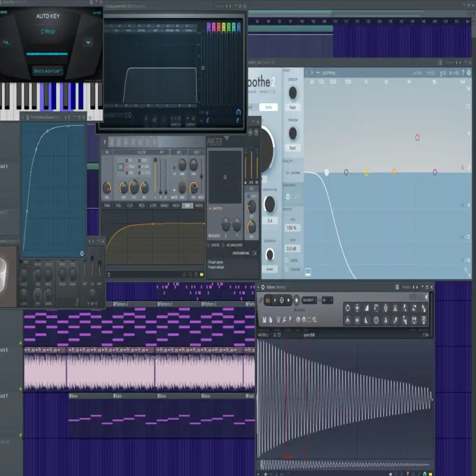Screen dimensions: 476x476
Task: Select the RES envelope tab
Action: click(x=141, y=206)
